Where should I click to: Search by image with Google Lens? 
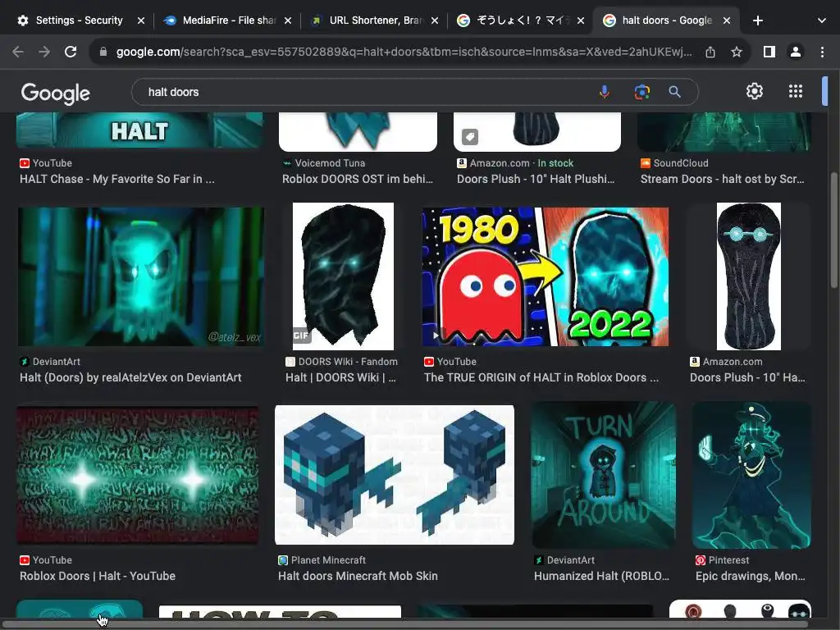point(641,92)
